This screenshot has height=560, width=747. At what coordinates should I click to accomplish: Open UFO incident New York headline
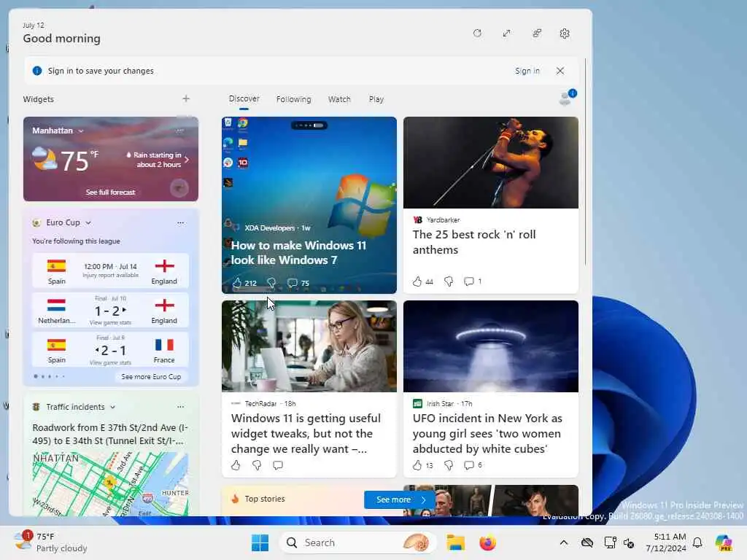point(487,433)
